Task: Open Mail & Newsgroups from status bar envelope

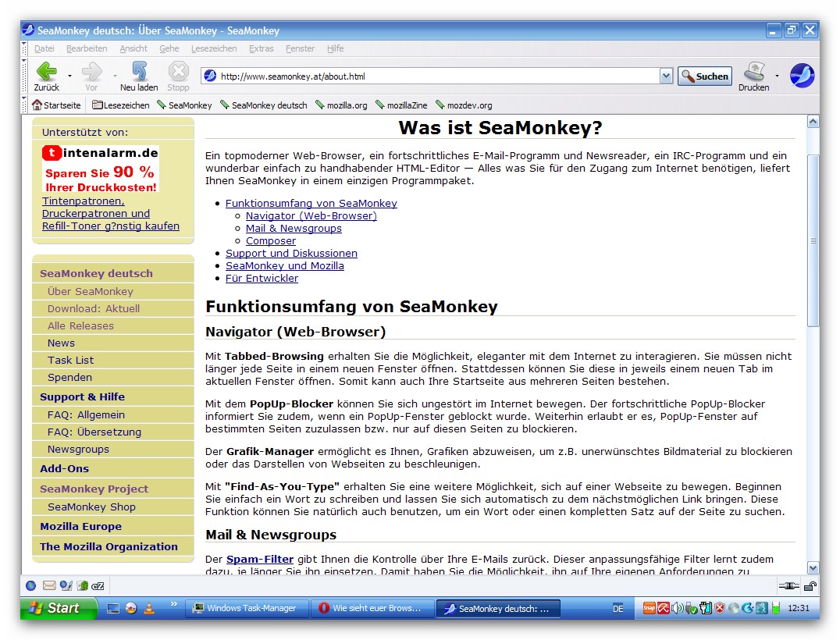Action: coord(49,585)
